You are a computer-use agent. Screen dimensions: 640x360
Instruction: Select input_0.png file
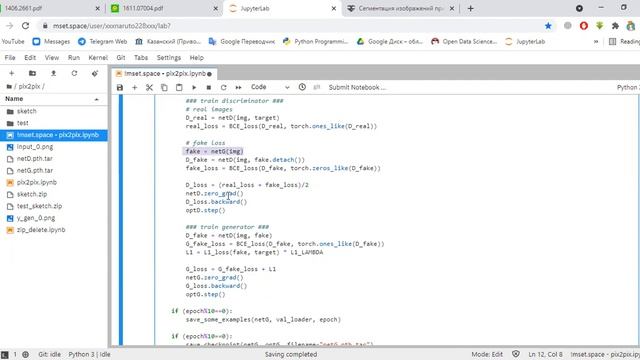click(x=54, y=147)
